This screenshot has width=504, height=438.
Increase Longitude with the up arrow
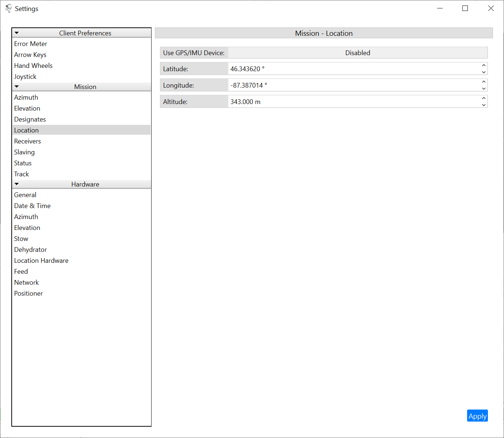pos(484,82)
